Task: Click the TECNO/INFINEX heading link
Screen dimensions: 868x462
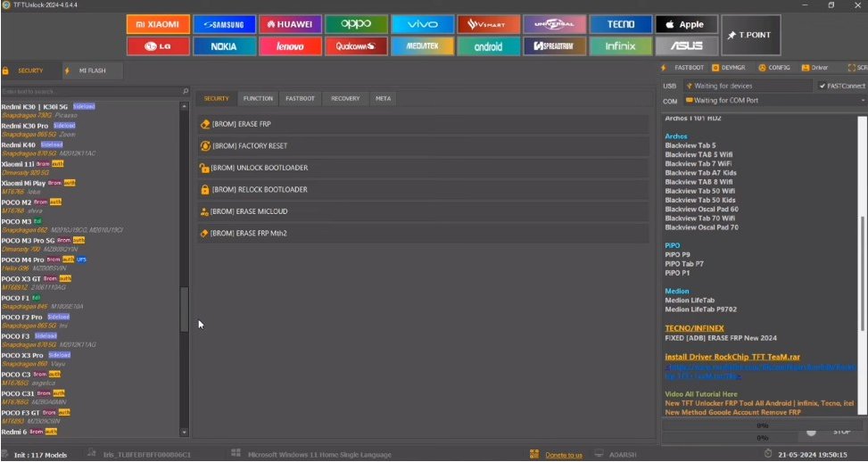Action: 694,328
